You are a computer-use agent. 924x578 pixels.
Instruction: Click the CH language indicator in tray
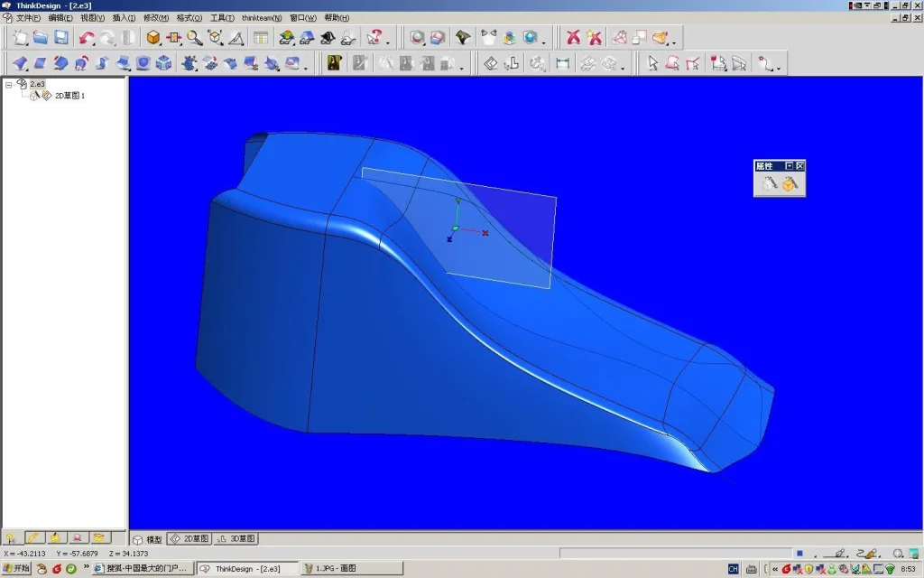coord(733,569)
